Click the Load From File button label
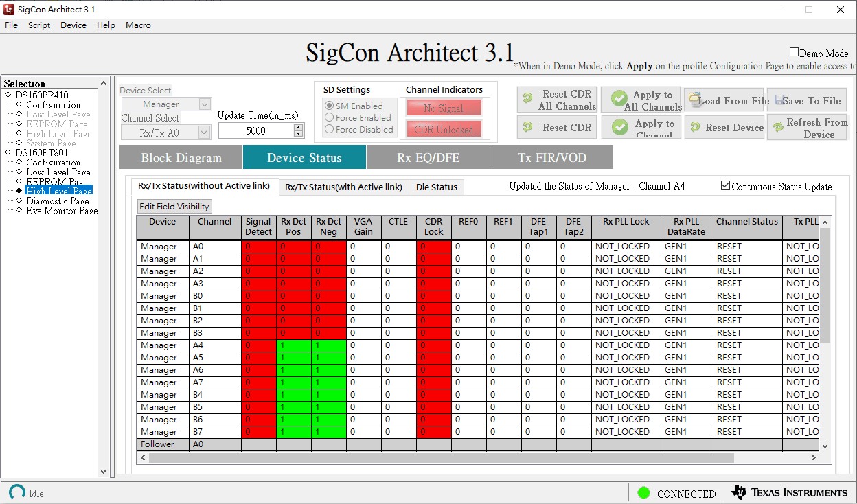Viewport: 857px width, 504px height. pos(733,100)
